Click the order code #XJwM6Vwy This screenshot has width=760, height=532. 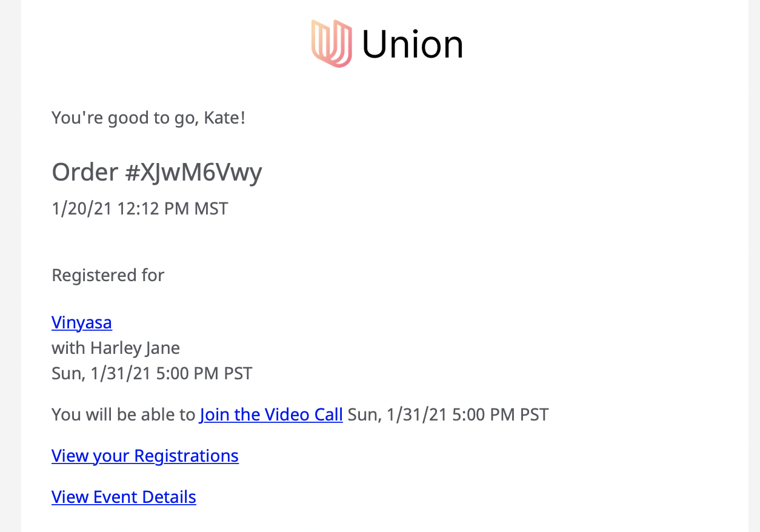(193, 173)
